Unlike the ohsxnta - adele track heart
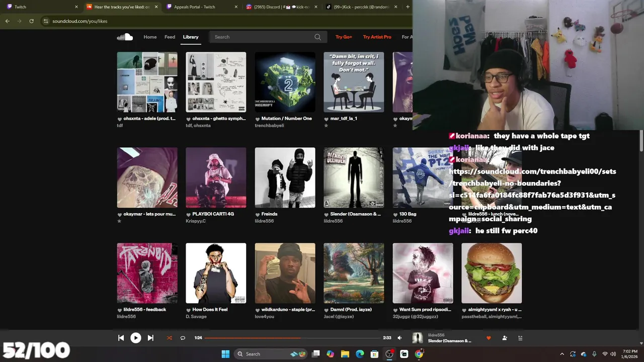The width and height of the screenshot is (644, 362). [120, 119]
